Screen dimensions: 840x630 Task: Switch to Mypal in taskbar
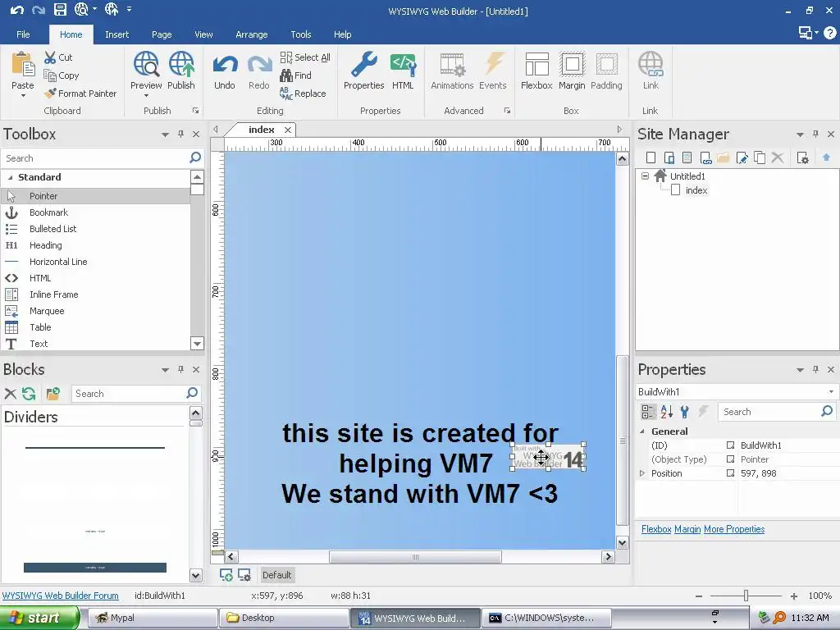point(152,618)
